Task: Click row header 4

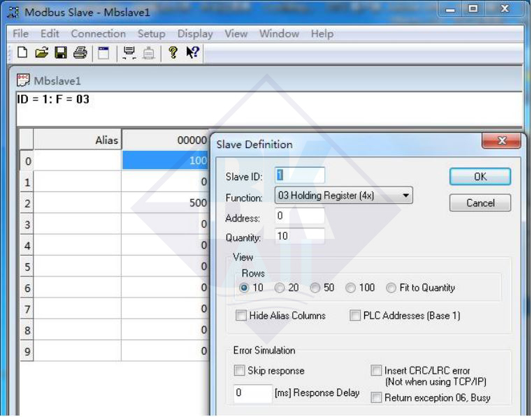Action: point(27,245)
